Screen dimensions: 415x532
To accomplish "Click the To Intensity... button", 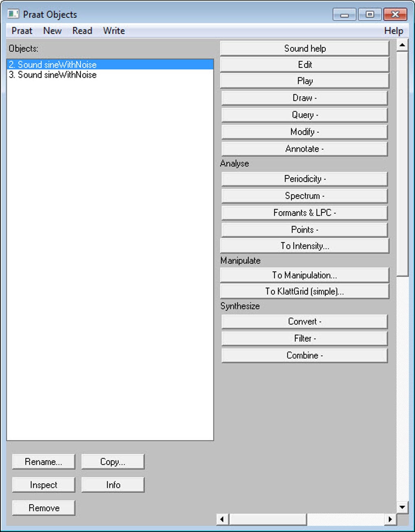I will pyautogui.click(x=305, y=246).
